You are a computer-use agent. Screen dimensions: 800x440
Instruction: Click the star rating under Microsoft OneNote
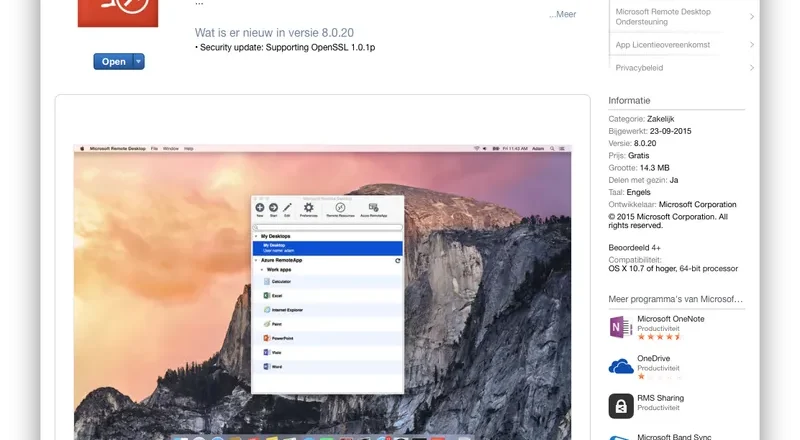tap(659, 336)
